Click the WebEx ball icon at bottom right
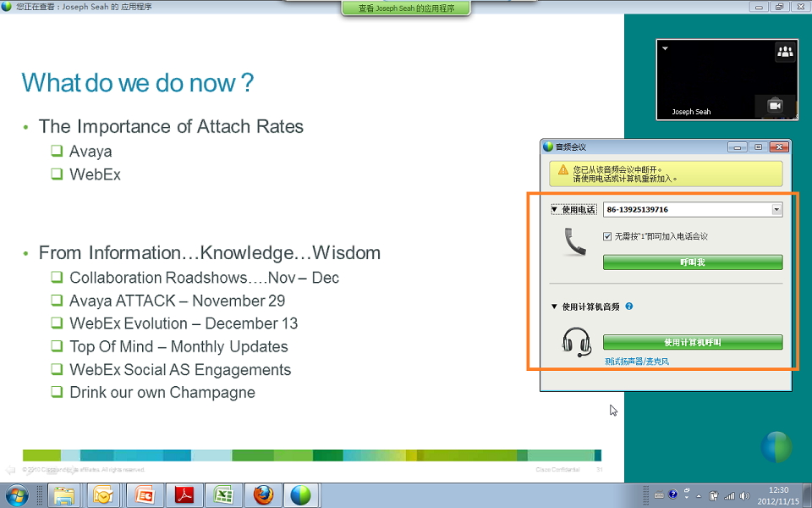Screen dimensions: 812x508 click(x=776, y=447)
